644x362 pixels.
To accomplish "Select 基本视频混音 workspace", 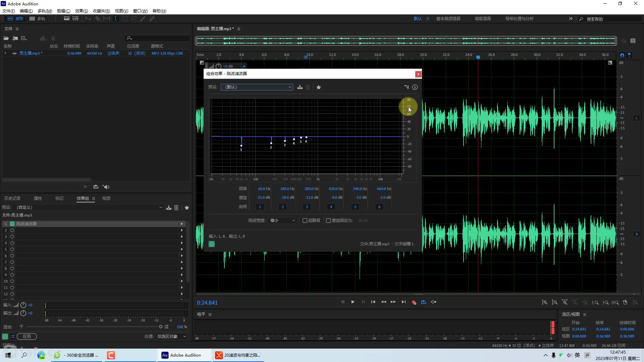I will coord(448,19).
